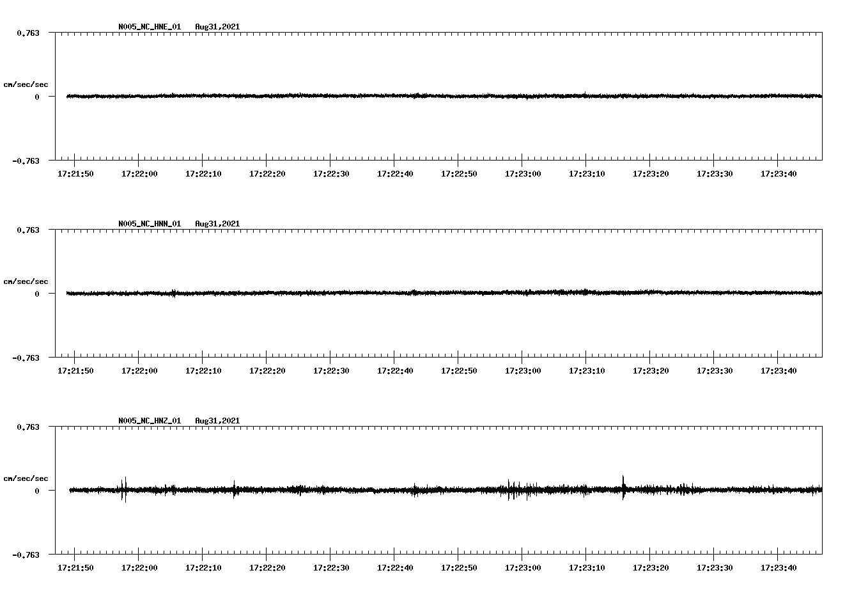Click the zero label on HNE axis
The height and width of the screenshot is (591, 868).
pos(37,97)
